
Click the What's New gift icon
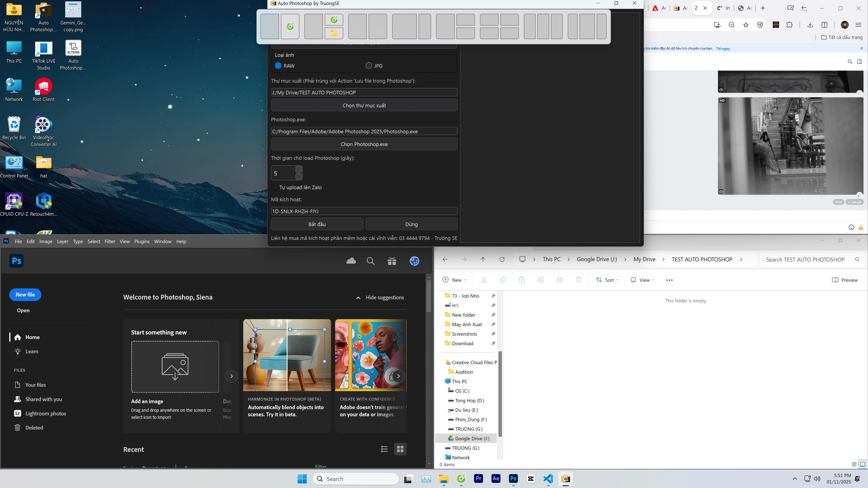tap(392, 261)
